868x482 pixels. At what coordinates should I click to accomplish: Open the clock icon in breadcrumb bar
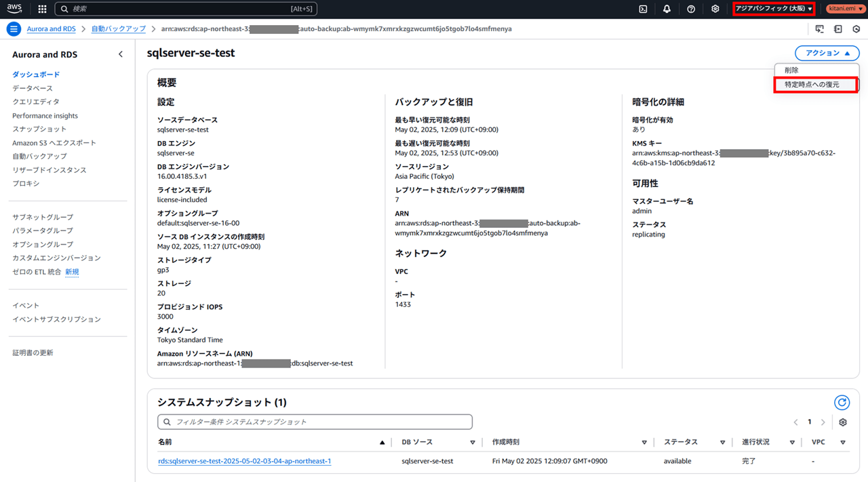pos(856,29)
